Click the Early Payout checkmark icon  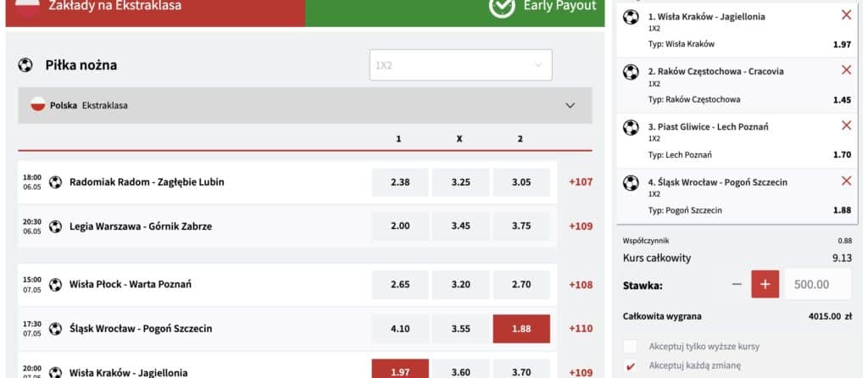(x=502, y=6)
